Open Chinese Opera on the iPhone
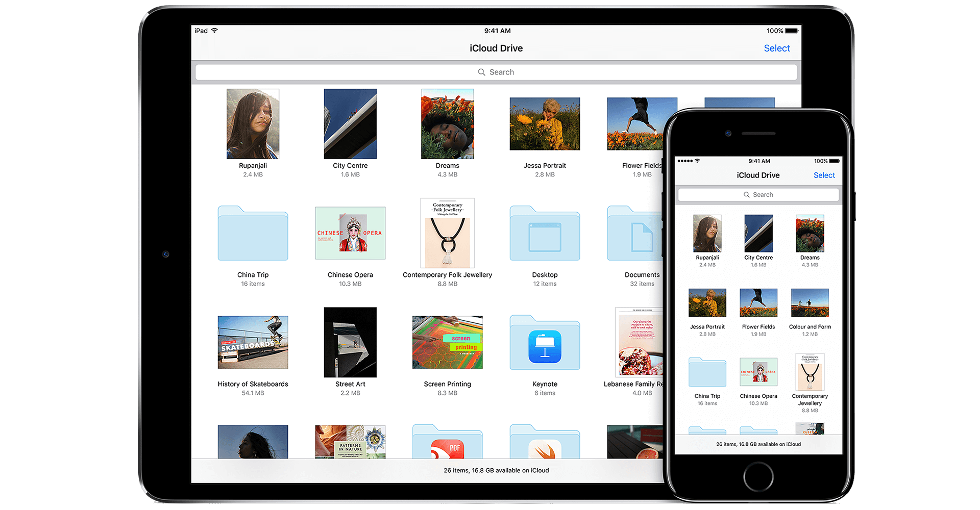Viewport: 980px width, 510px height. pos(758,372)
